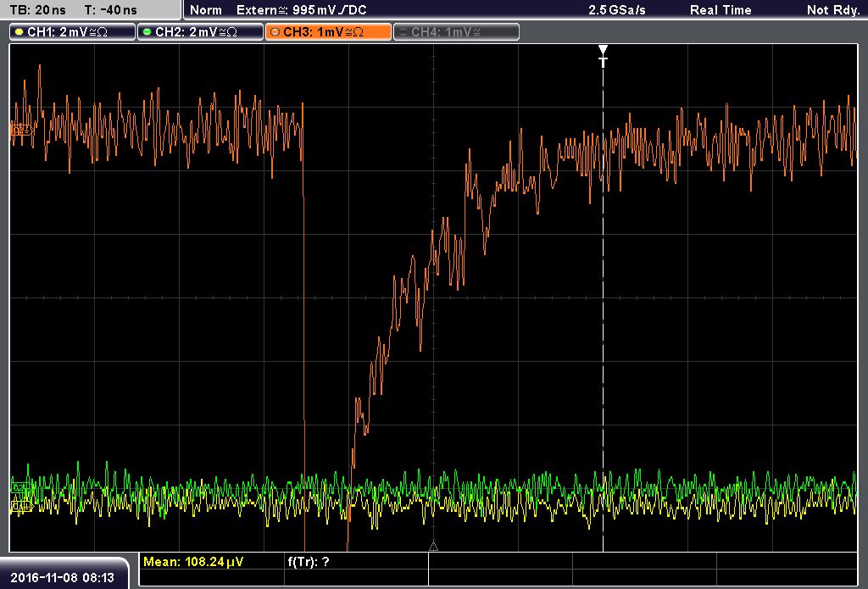Select the CH1 2mV channel tab
This screenshot has height=589, width=868.
tap(73, 32)
